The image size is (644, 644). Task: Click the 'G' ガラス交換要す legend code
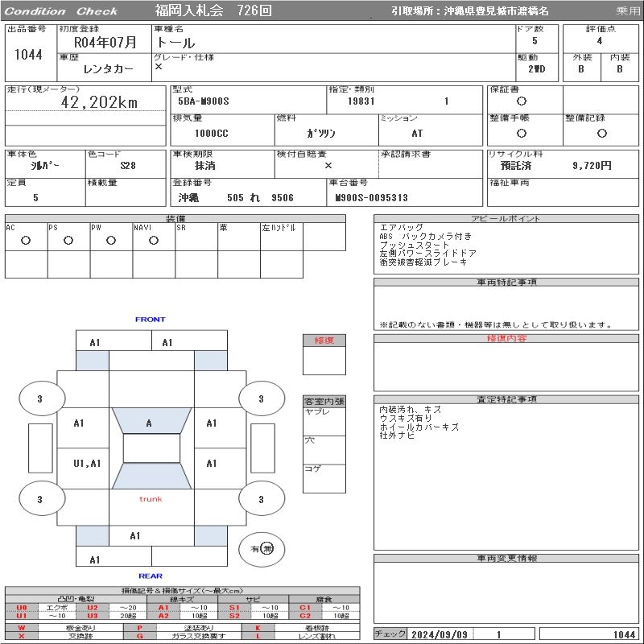139,636
